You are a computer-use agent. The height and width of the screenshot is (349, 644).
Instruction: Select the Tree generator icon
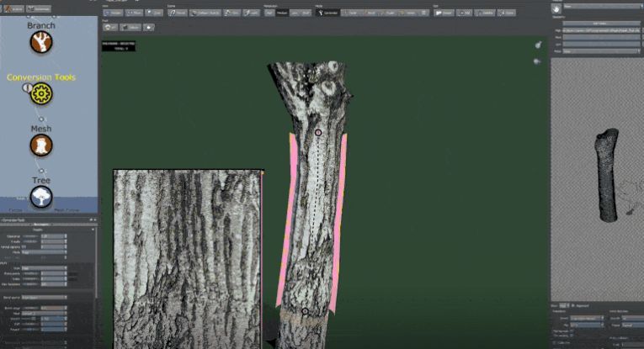pos(41,197)
